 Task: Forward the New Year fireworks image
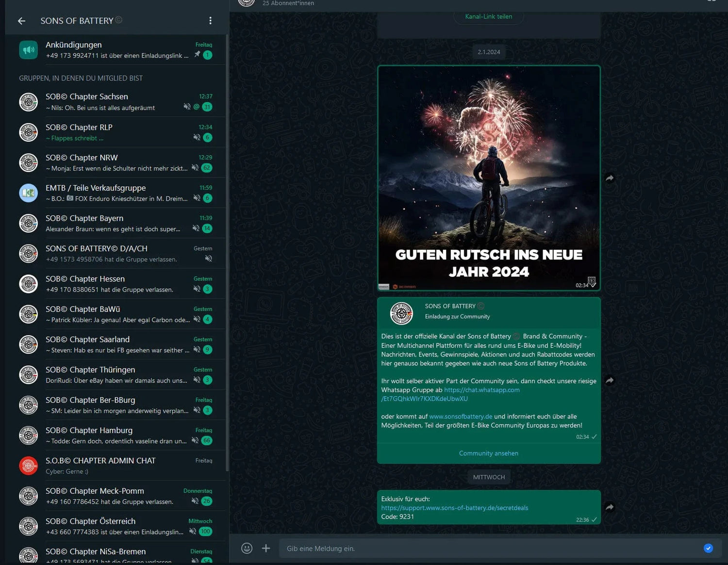pyautogui.click(x=610, y=178)
